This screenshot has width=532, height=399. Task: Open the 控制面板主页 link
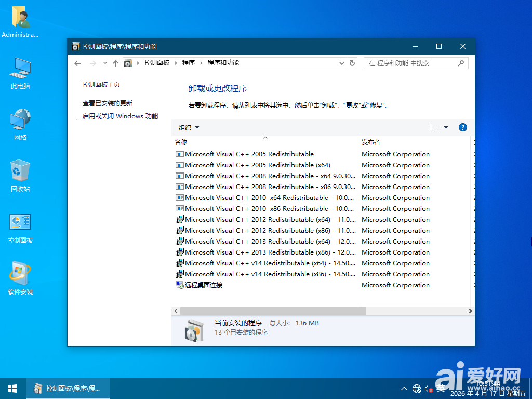tap(101, 85)
